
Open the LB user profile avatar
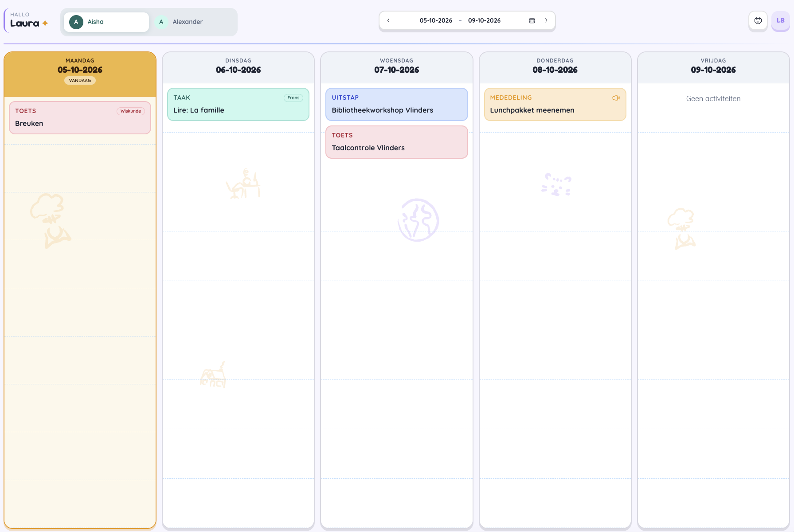click(781, 20)
